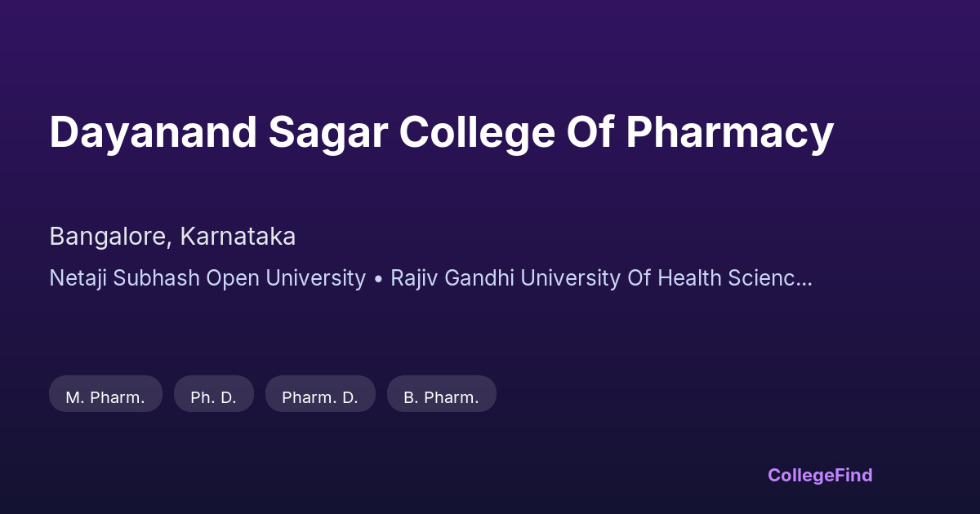The width and height of the screenshot is (980, 514).
Task: Click the word Netaji in the affiliation line
Action: 78,278
